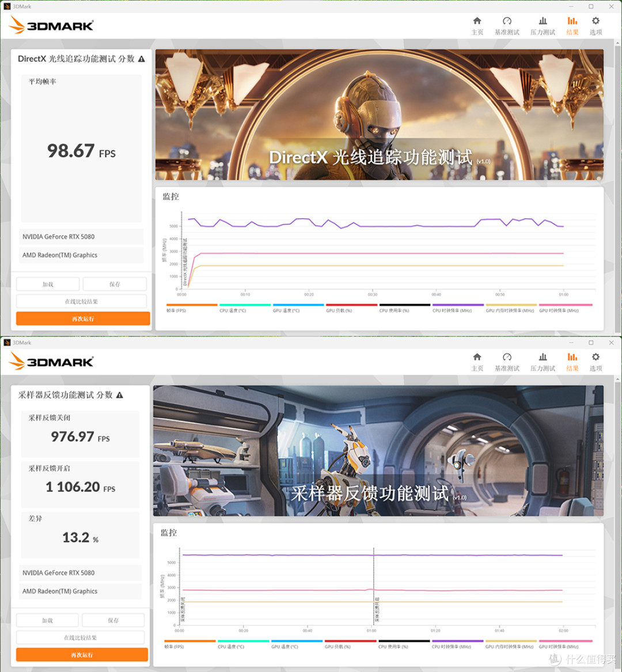
Task: Toggle CPU 使用率 legend in bottom chart
Action: [404, 644]
